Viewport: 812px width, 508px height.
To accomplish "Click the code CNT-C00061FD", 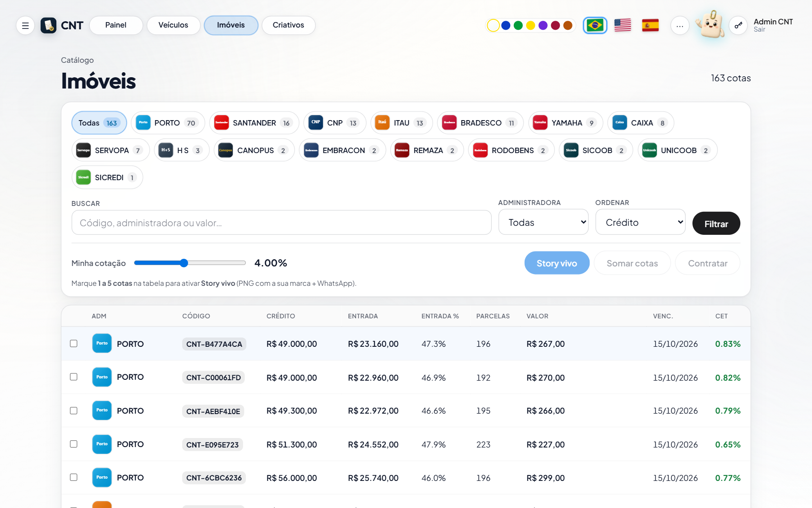I will [x=213, y=378].
